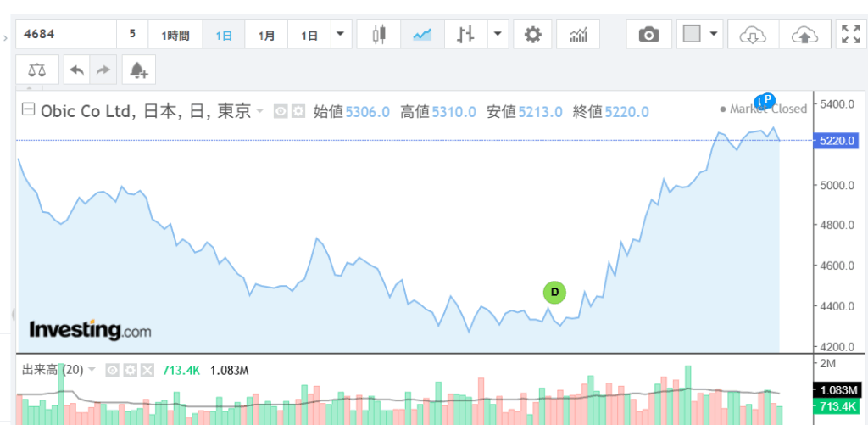The width and height of the screenshot is (868, 425).
Task: Click the 4684 symbol input field
Action: 66,34
